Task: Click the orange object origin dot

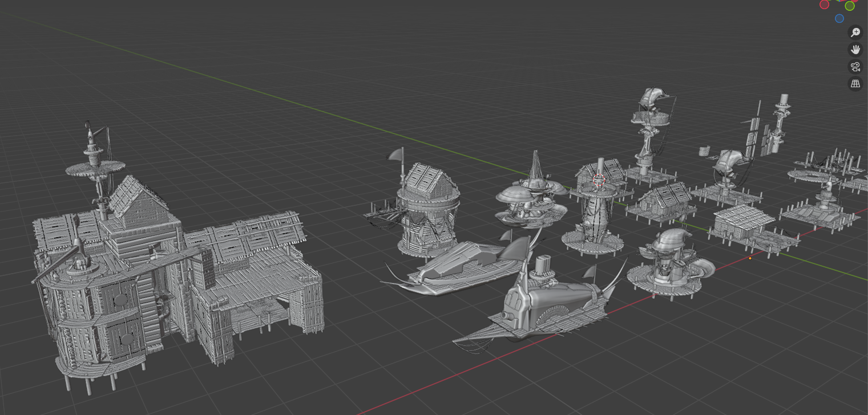Action: [x=750, y=258]
